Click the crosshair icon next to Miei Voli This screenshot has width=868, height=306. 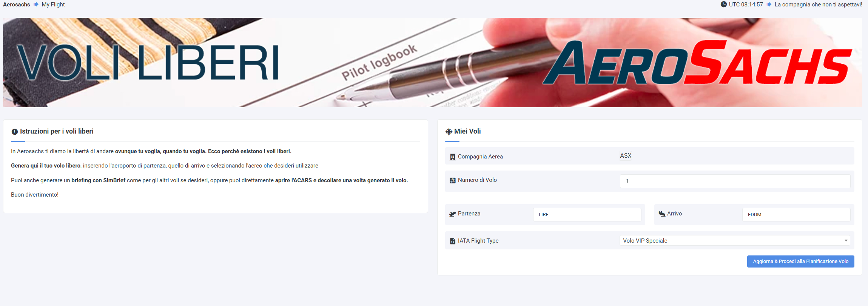coord(449,132)
